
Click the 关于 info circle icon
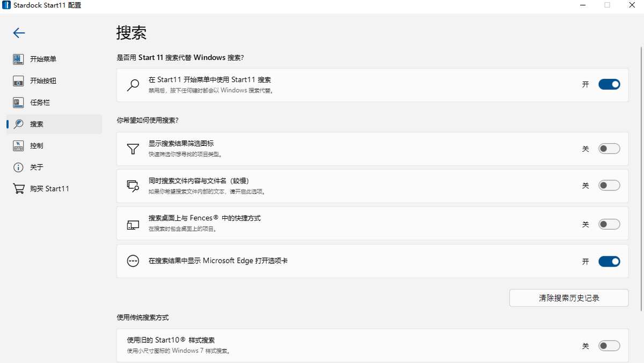coord(18,167)
